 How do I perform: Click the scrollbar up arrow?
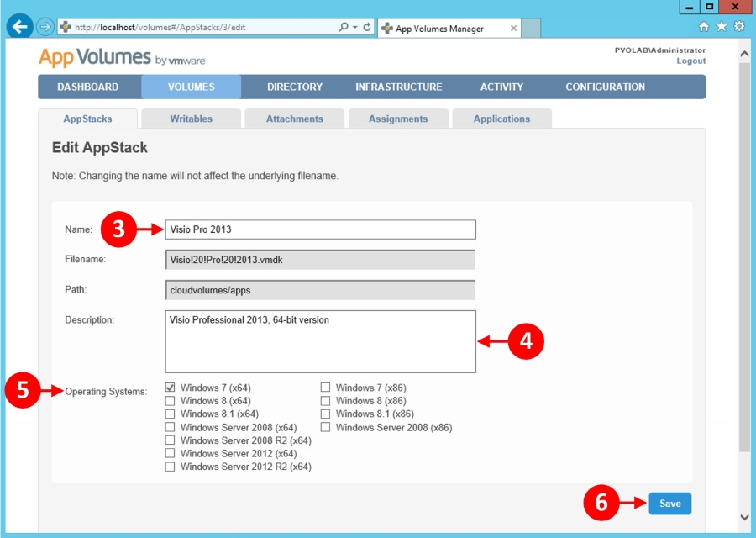(744, 54)
